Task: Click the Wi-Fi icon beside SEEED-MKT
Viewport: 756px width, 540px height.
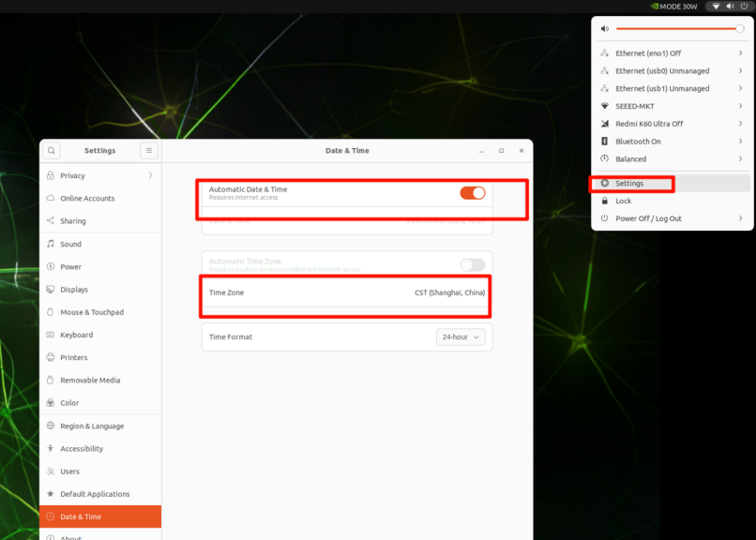Action: pyautogui.click(x=605, y=106)
